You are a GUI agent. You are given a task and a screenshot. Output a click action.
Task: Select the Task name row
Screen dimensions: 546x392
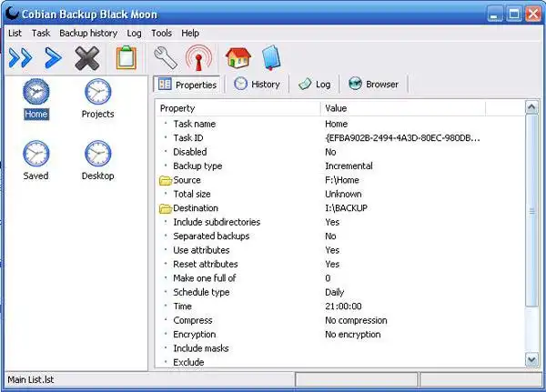click(341, 124)
